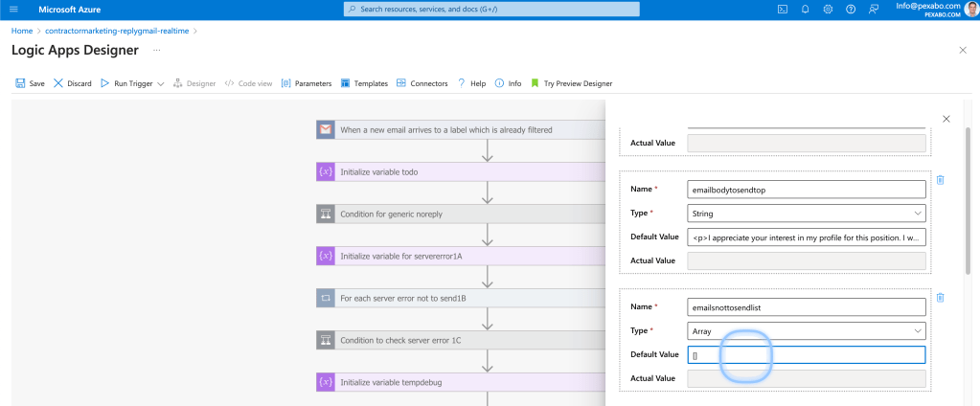Select the Gmail trigger step icon
The image size is (980, 406).
(326, 130)
